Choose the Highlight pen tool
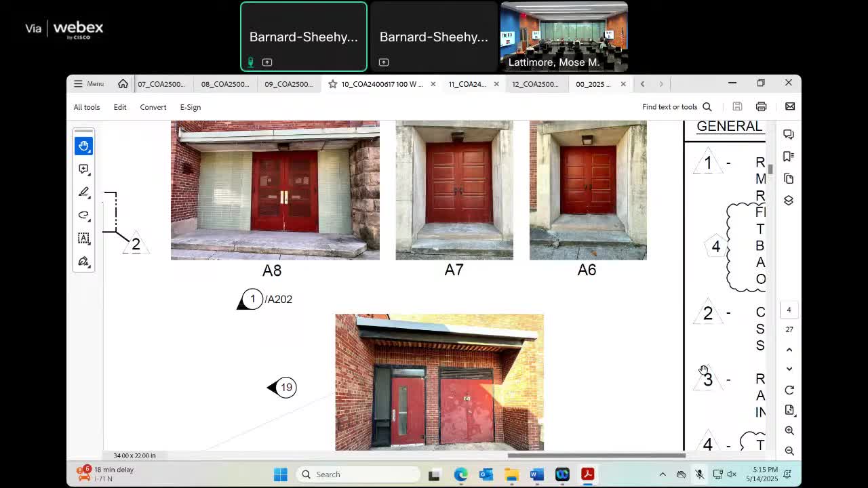 [83, 192]
